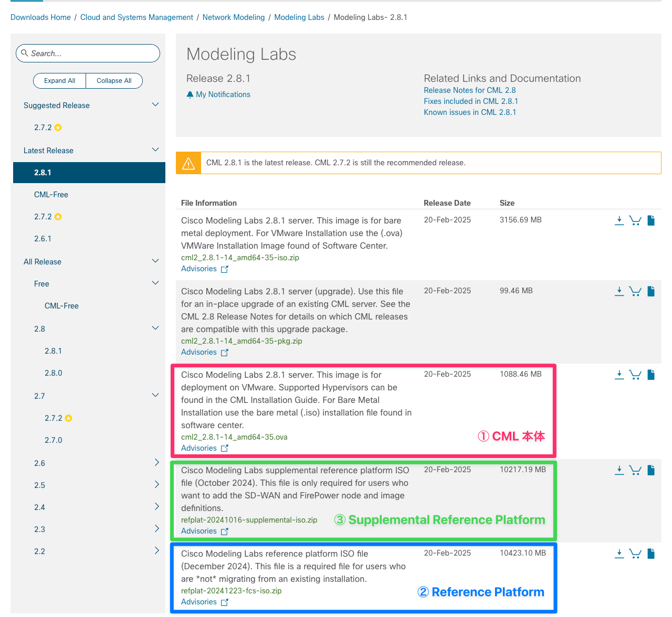Click file name refplat-20241223-fcs-iso.zip

(232, 591)
